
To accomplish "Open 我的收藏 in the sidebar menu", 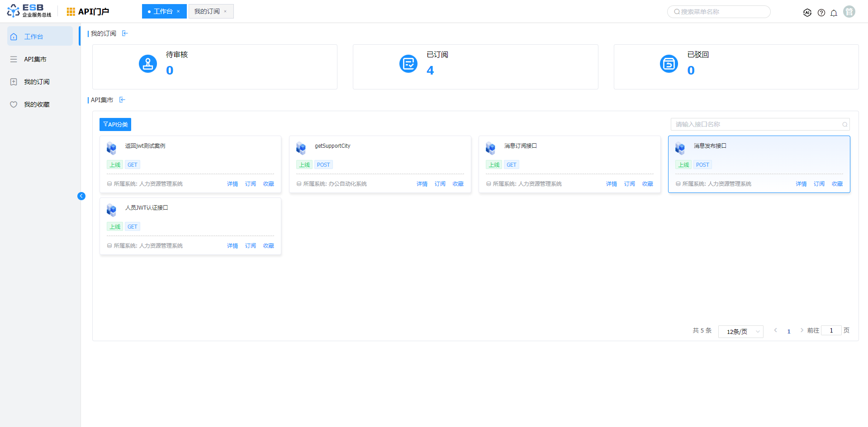I will tap(37, 104).
